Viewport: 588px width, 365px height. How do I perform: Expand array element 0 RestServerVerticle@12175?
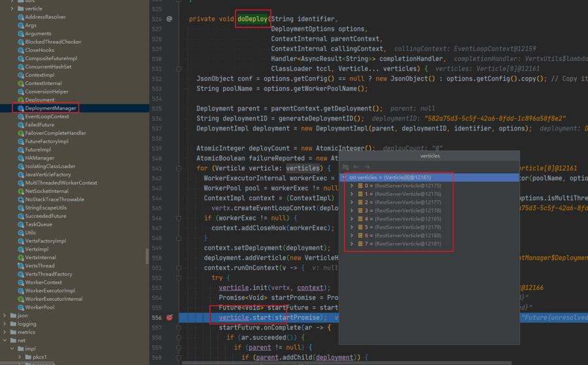tap(352, 186)
